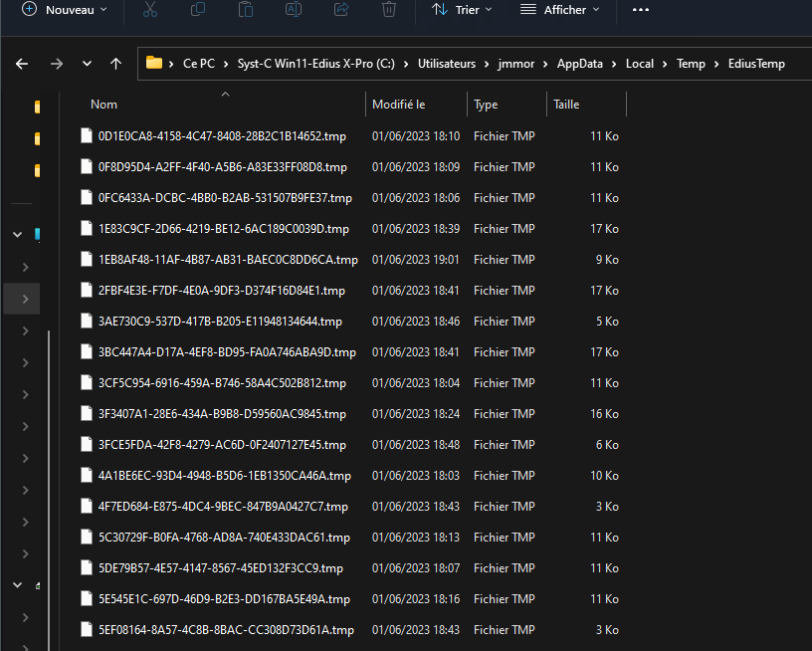
Task: Click file icon of 3AE730C9 tmp row
Action: pyautogui.click(x=87, y=321)
